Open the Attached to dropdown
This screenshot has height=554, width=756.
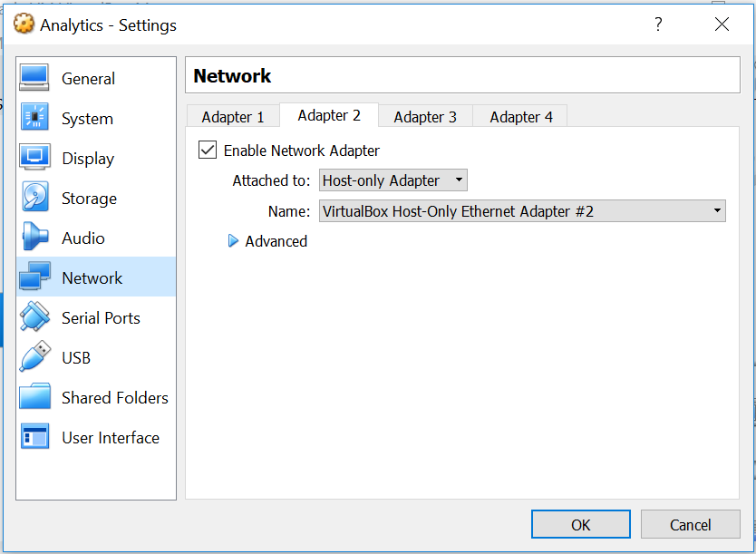pyautogui.click(x=393, y=180)
